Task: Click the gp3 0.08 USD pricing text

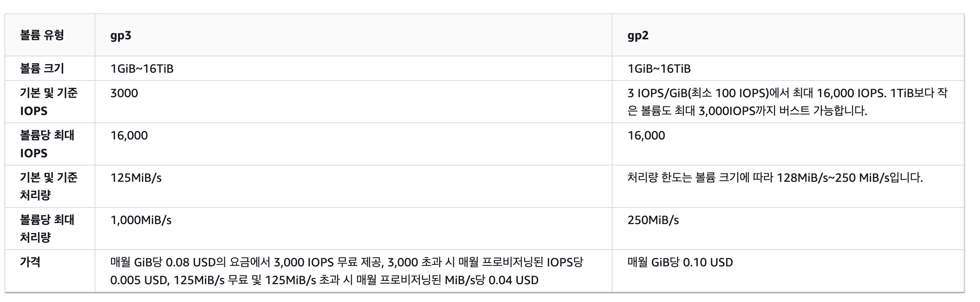Action: [346, 271]
